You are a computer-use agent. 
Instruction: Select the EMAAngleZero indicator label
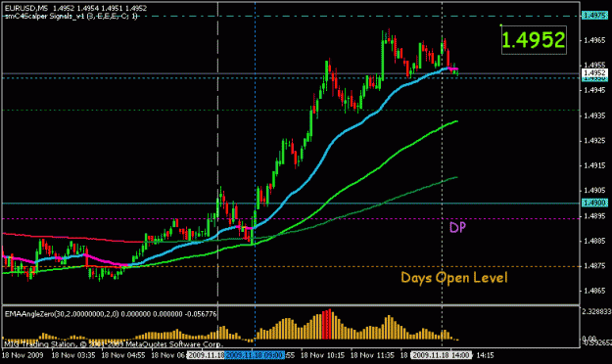click(111, 314)
